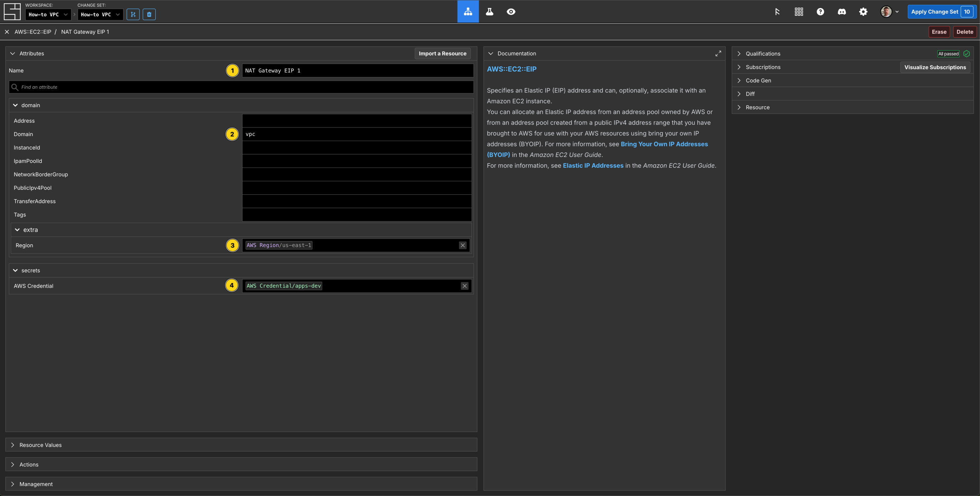Expand the Code Gen section
The height and width of the screenshot is (496, 980).
[x=739, y=80]
